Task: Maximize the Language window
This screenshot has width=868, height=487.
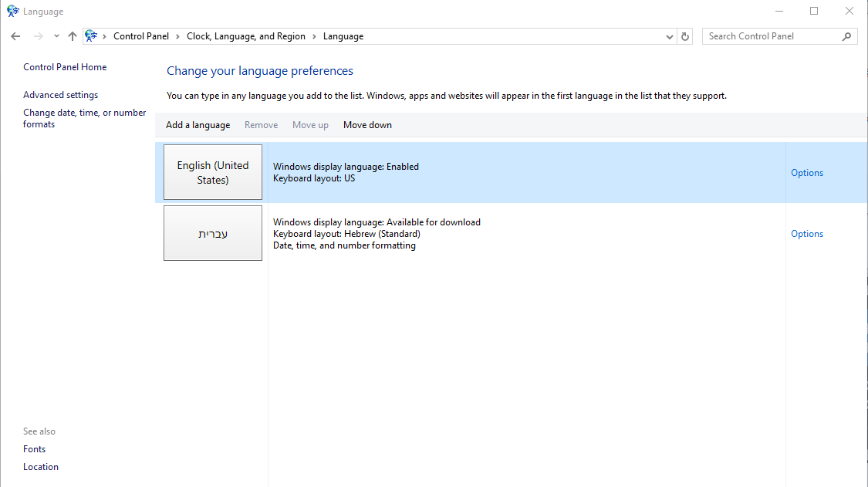Action: 814,11
